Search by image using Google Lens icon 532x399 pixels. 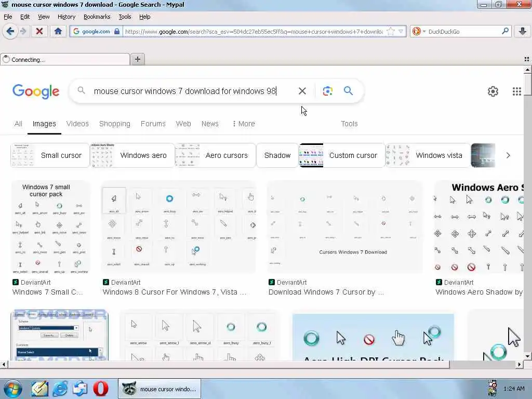point(327,91)
